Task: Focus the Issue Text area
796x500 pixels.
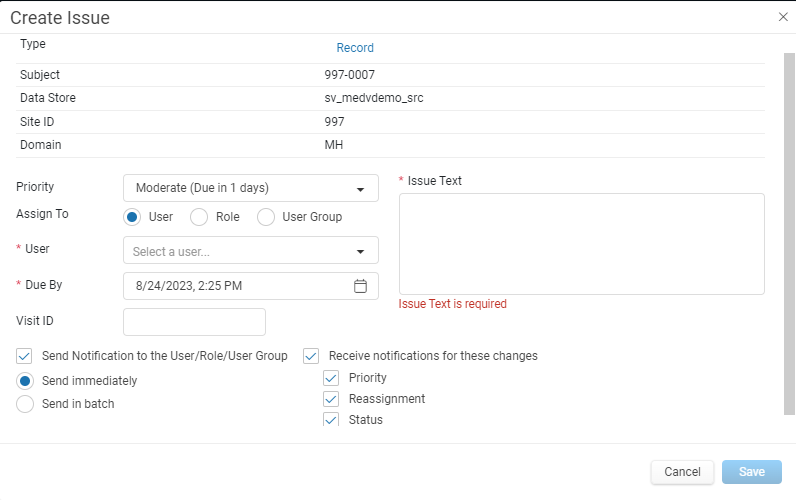Action: point(582,244)
